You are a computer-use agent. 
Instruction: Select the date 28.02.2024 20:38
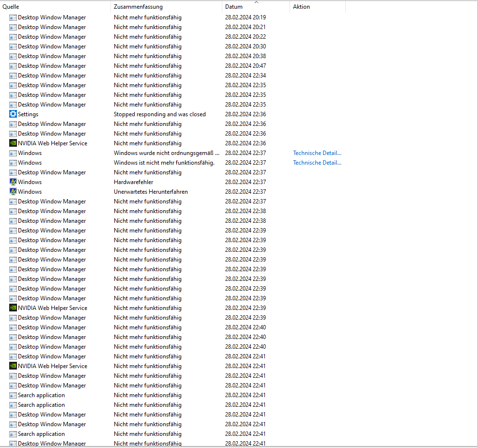coord(245,56)
